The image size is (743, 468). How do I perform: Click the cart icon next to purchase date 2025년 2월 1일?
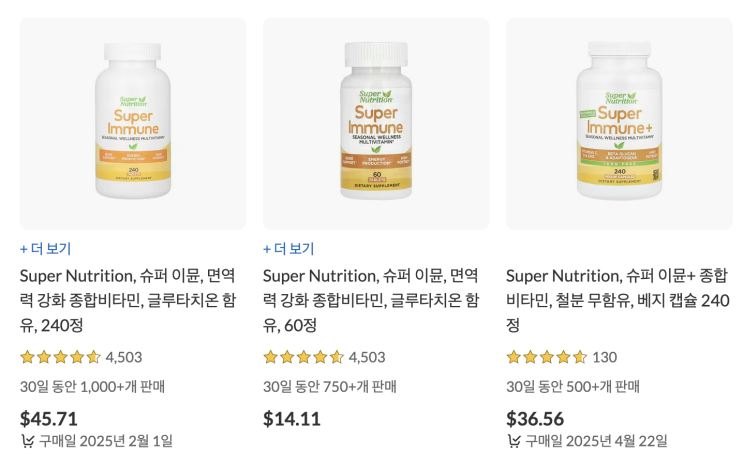click(x=27, y=441)
